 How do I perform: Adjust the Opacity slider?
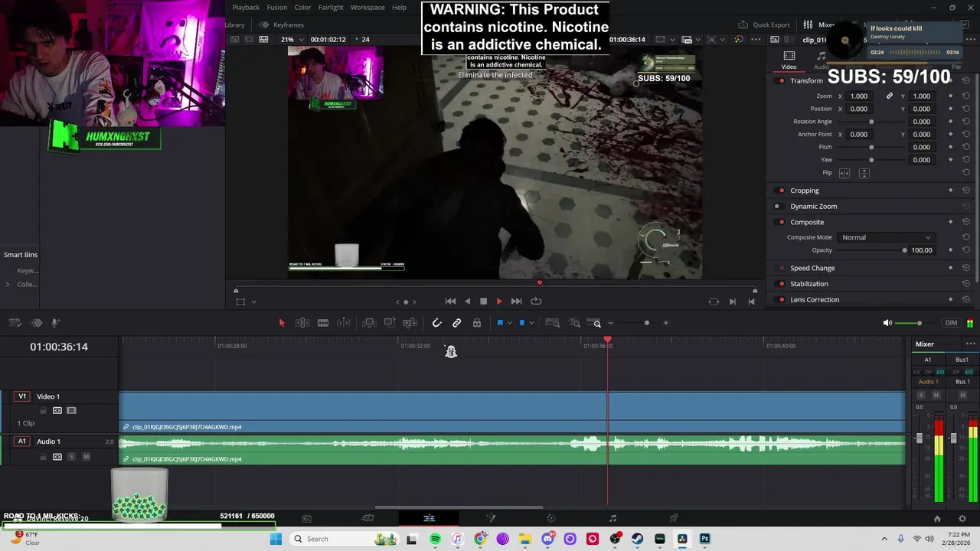(x=904, y=250)
